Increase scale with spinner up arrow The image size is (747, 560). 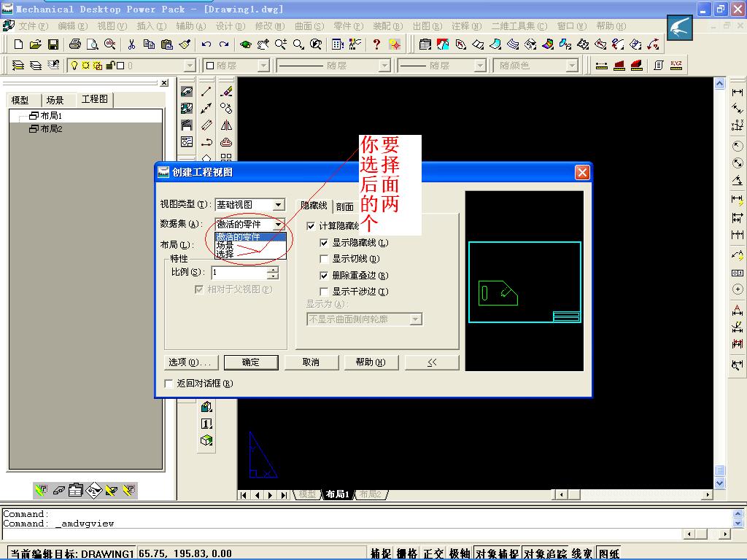[273, 270]
